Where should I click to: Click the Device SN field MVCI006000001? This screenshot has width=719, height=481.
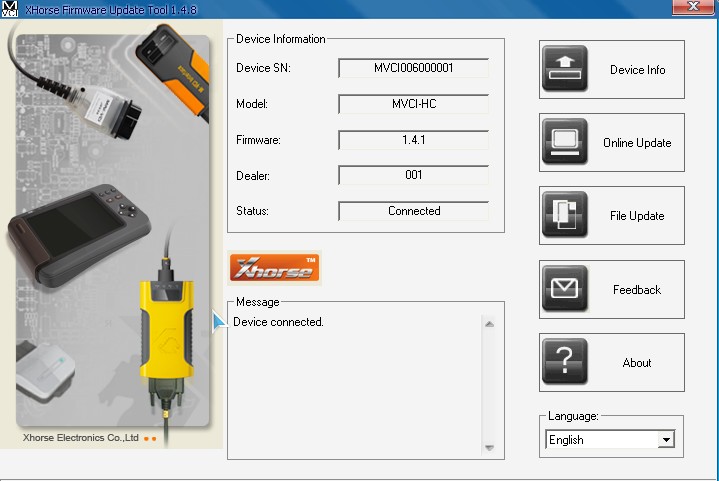(414, 68)
